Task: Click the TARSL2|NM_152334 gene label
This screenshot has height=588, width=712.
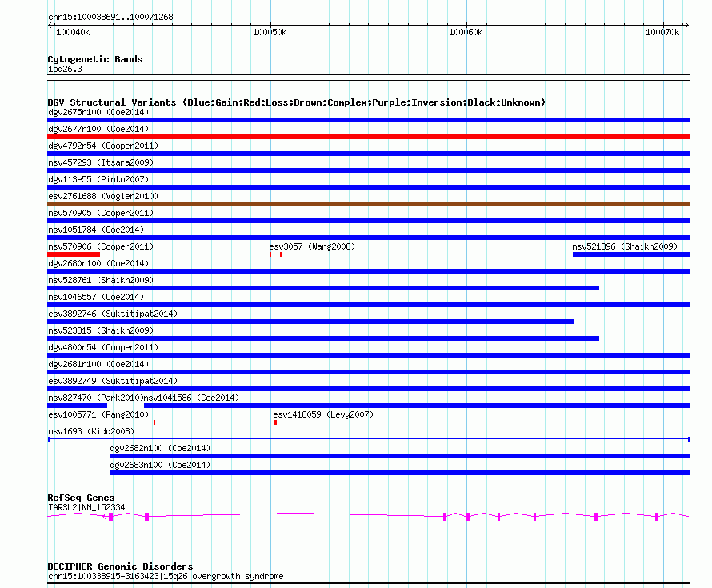Action: tap(86, 507)
